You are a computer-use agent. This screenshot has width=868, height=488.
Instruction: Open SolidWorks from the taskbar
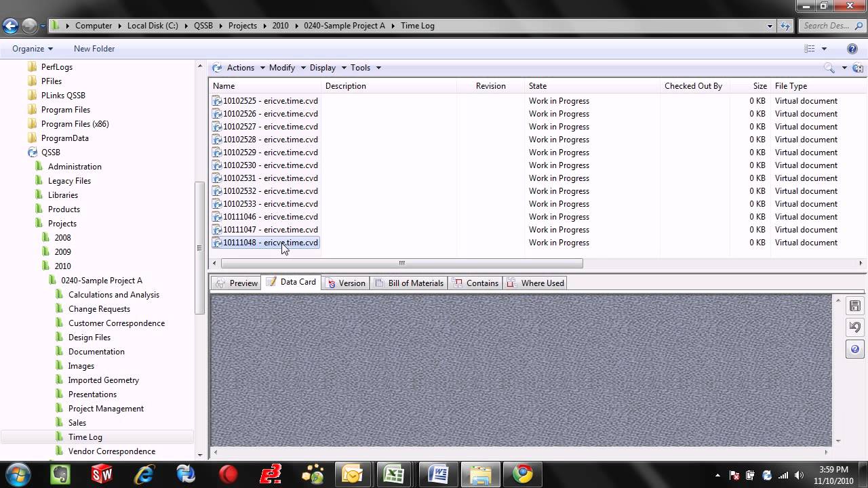click(x=102, y=474)
